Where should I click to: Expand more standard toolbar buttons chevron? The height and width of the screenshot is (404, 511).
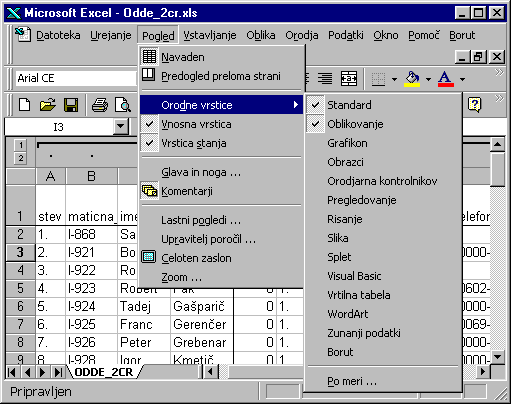tap(498, 98)
